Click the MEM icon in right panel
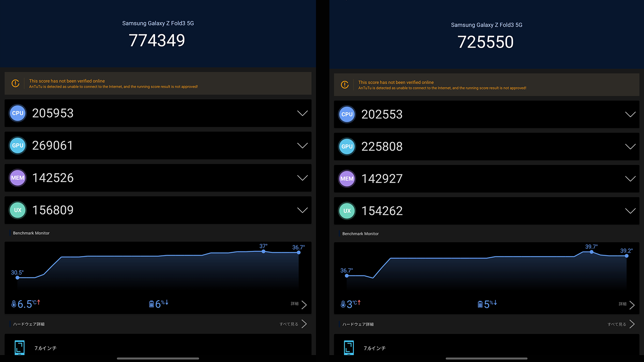 (347, 179)
